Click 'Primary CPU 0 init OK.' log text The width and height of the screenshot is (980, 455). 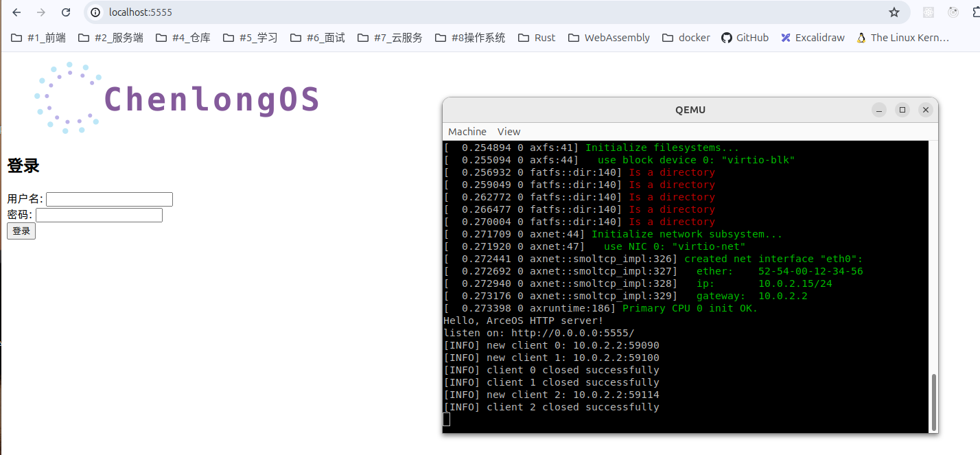pyautogui.click(x=690, y=308)
